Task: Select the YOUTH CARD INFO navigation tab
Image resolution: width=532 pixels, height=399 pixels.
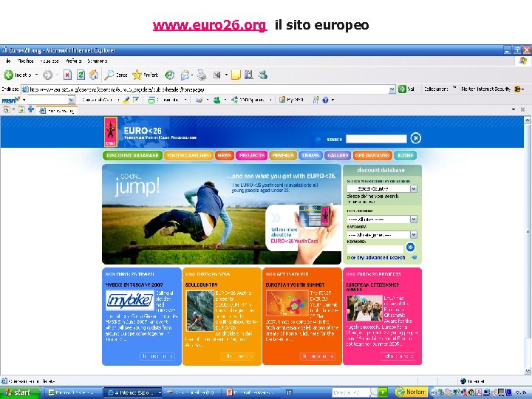Action: click(188, 155)
